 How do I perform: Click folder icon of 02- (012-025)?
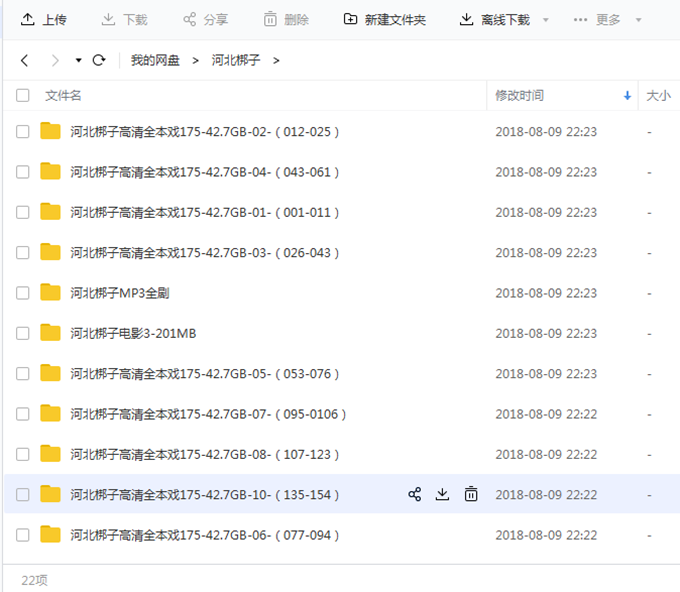point(50,131)
